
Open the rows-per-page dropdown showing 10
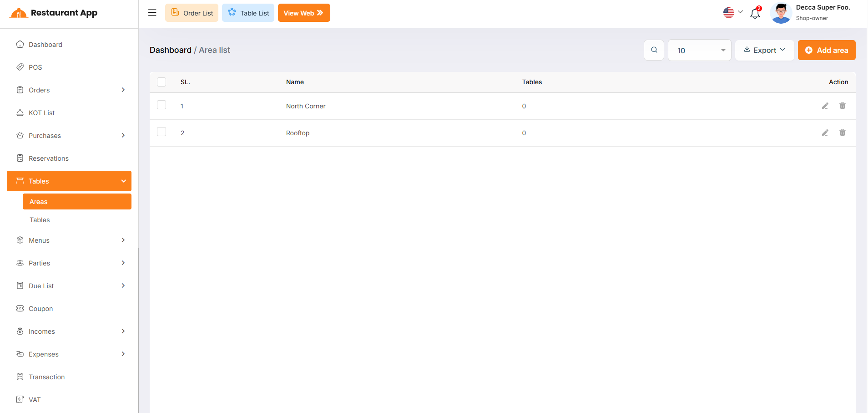pyautogui.click(x=699, y=50)
